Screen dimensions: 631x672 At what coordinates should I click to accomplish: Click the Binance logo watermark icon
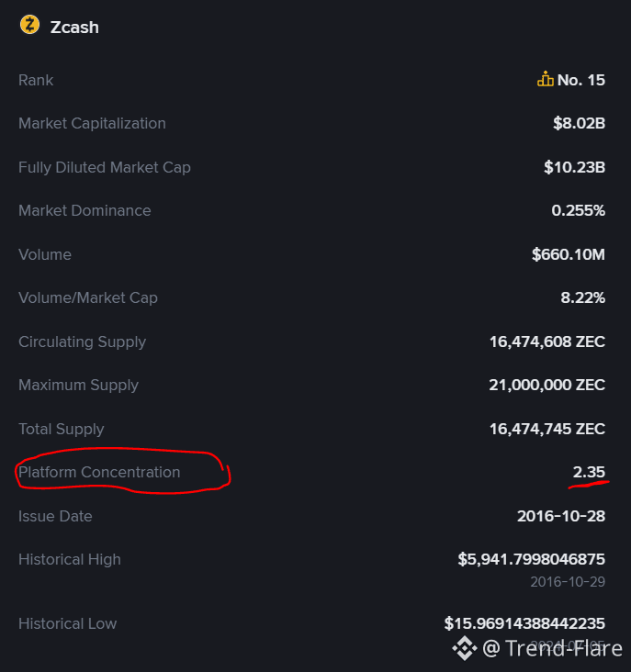tap(464, 649)
